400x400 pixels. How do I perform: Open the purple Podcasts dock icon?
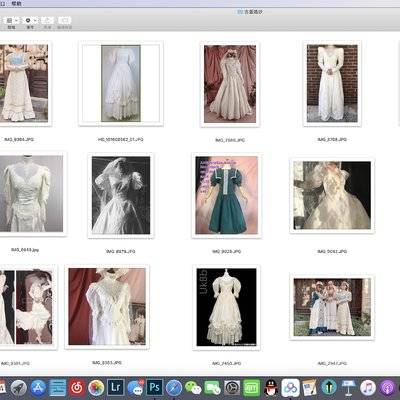pyautogui.click(x=387, y=388)
